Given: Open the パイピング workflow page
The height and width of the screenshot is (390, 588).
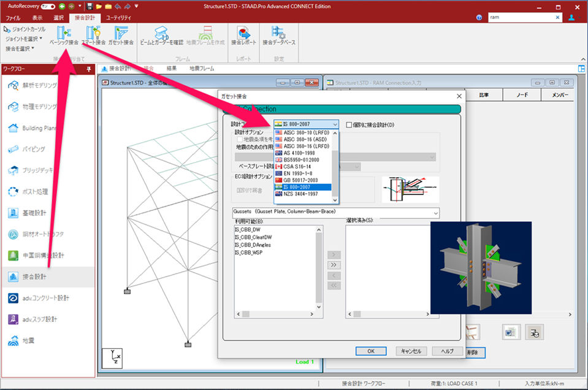Looking at the screenshot, I should (48, 149).
